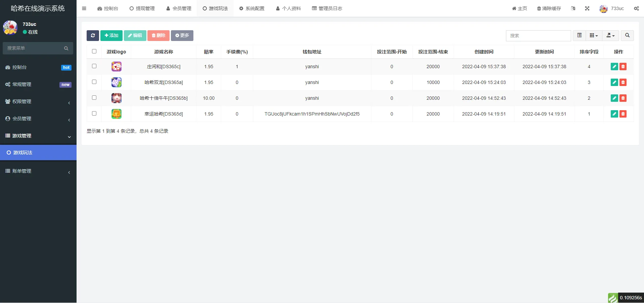Image resolution: width=644 pixels, height=303 pixels.
Task: Click the table 搜索 input field
Action: pos(538,36)
